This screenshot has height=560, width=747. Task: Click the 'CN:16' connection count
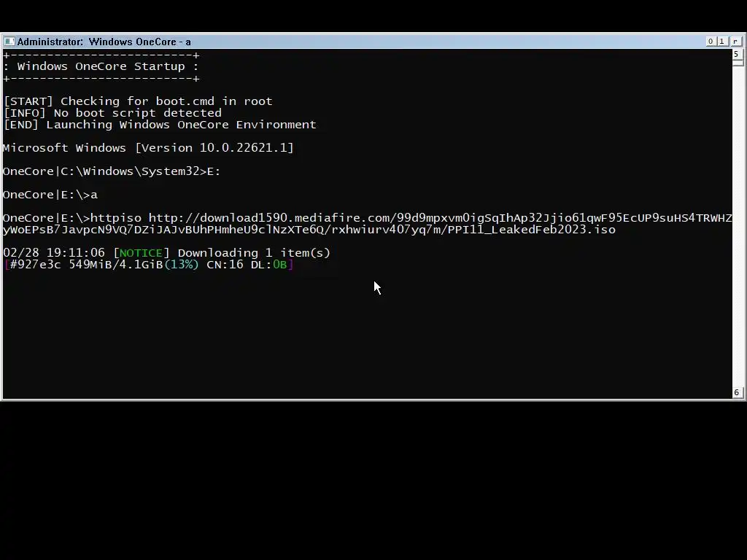click(x=225, y=265)
